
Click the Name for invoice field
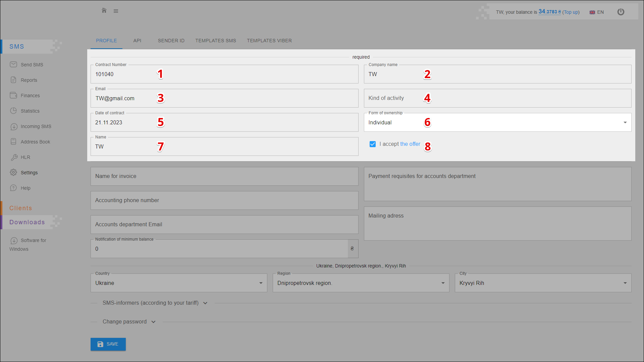(224, 176)
